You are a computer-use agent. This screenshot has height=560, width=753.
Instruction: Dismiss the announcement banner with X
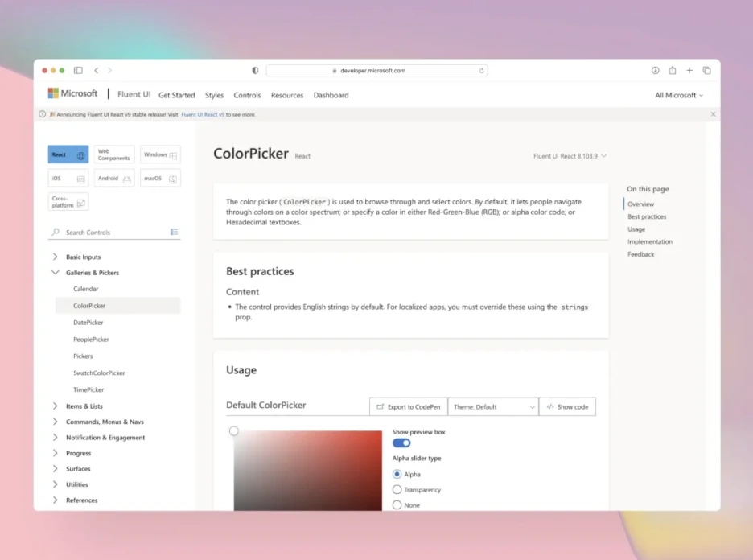coord(713,114)
